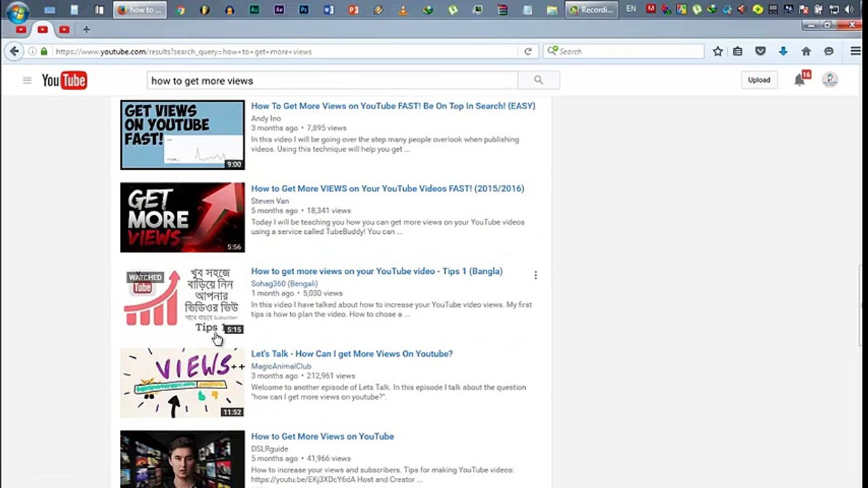Click the green secure padlock icon

44,52
